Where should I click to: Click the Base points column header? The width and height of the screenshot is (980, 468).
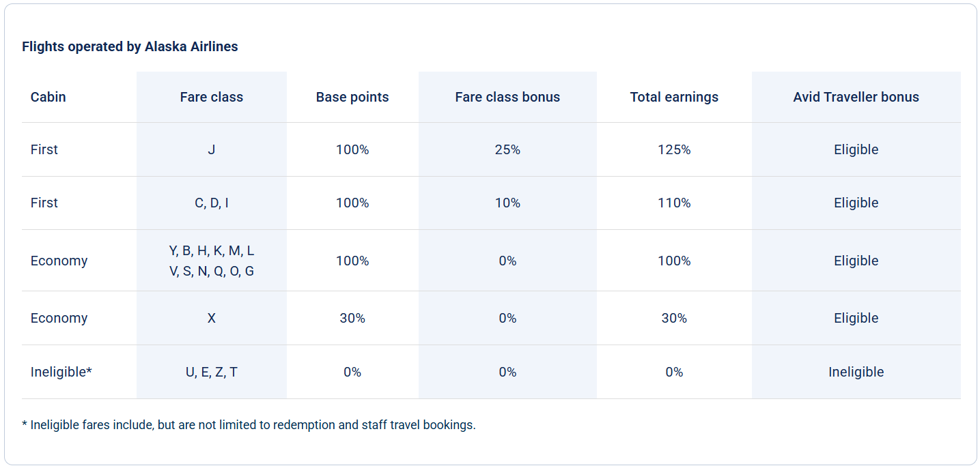coord(352,97)
